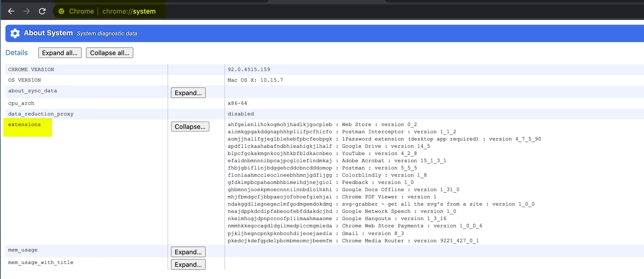Click the Google Docs Offline line

pyautogui.click(x=344, y=190)
